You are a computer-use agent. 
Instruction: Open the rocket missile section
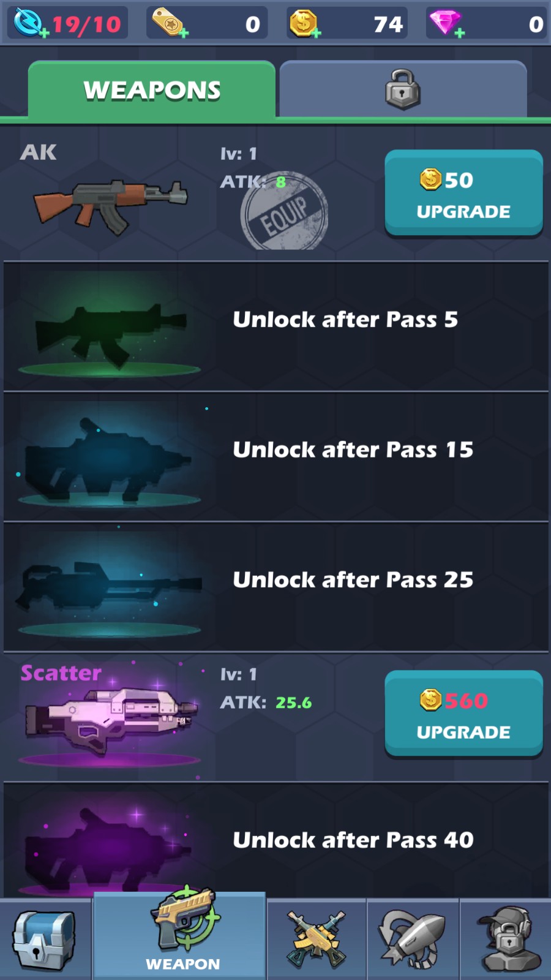pos(413,940)
